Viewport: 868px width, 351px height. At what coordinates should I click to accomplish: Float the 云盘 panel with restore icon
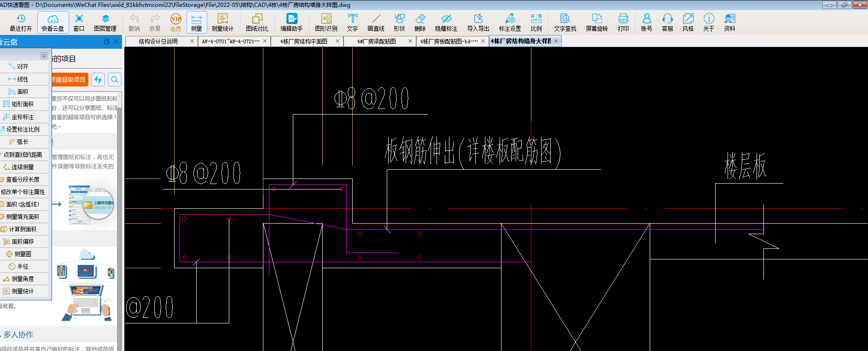pos(106,42)
